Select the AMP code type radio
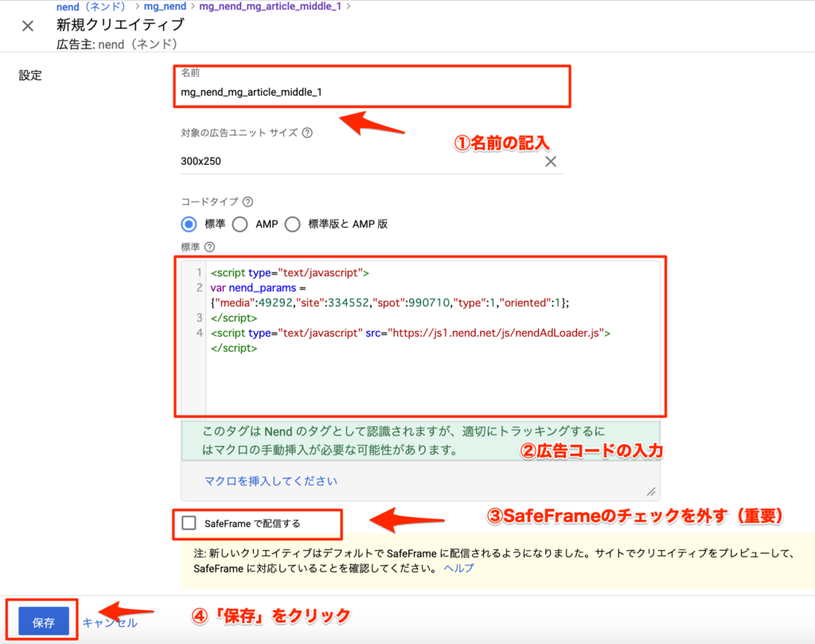The image size is (815, 644). [x=240, y=224]
